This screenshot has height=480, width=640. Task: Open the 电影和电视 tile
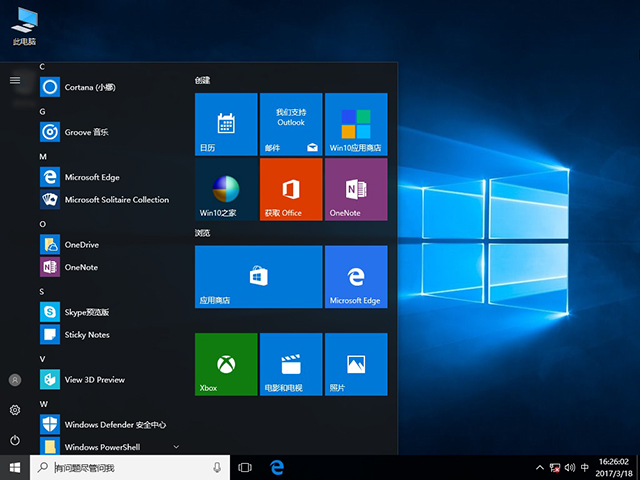[290, 365]
